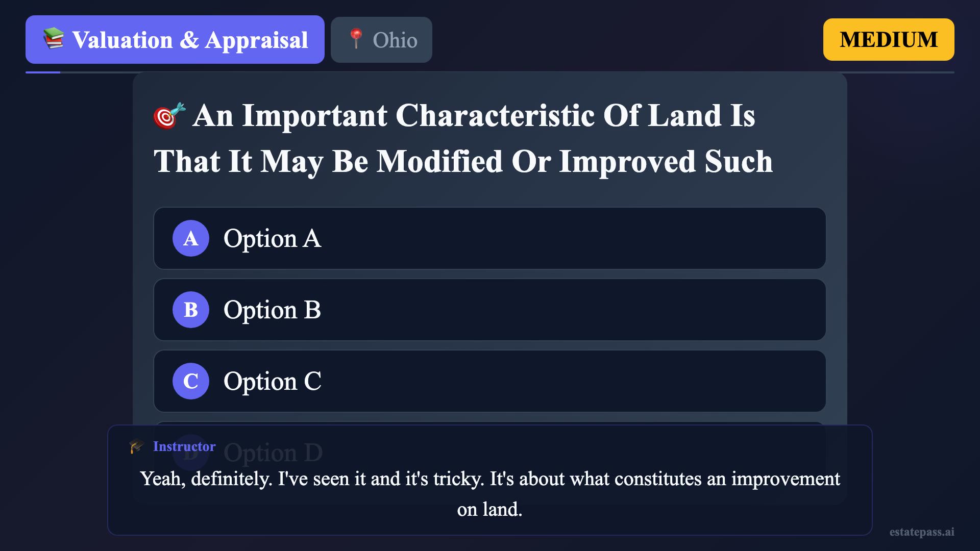Pick the Option C answer row
Image resolution: width=980 pixels, height=551 pixels.
(489, 381)
